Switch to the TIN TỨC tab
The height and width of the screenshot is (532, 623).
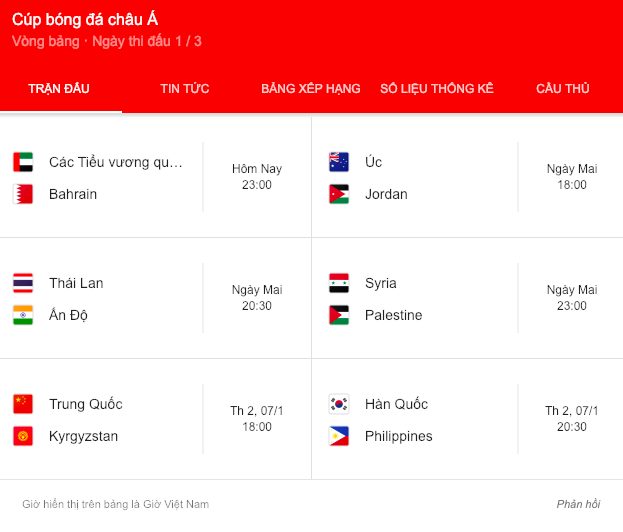pos(184,88)
